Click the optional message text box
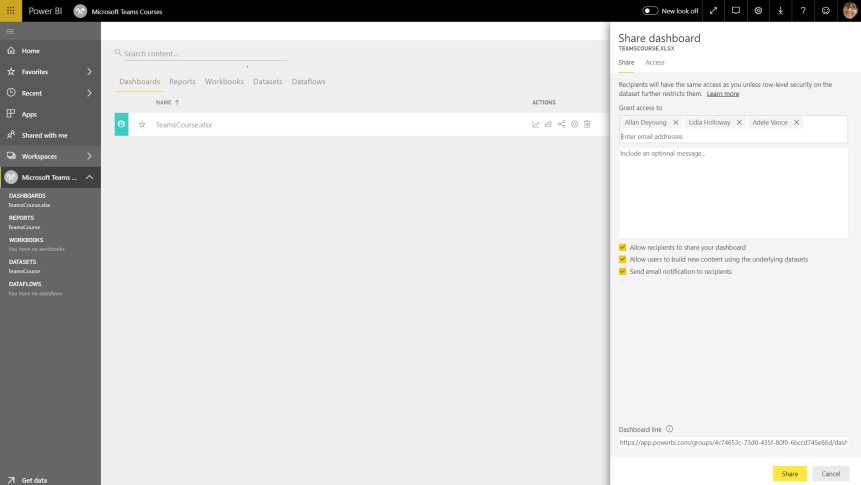Image resolution: width=861 pixels, height=485 pixels. pos(733,192)
